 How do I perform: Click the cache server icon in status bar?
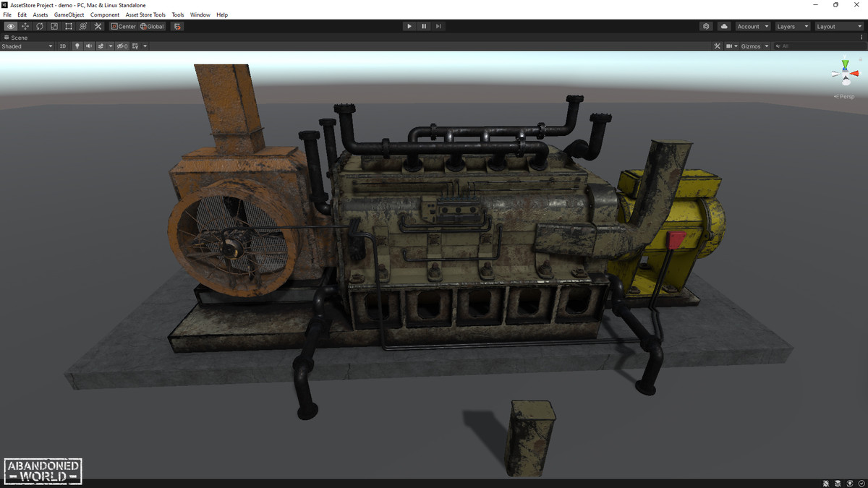(838, 483)
